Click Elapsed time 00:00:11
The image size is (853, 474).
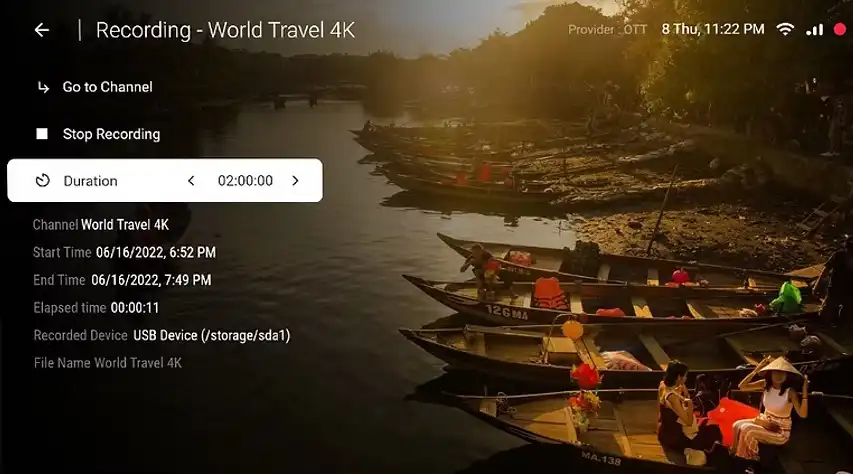coord(96,308)
